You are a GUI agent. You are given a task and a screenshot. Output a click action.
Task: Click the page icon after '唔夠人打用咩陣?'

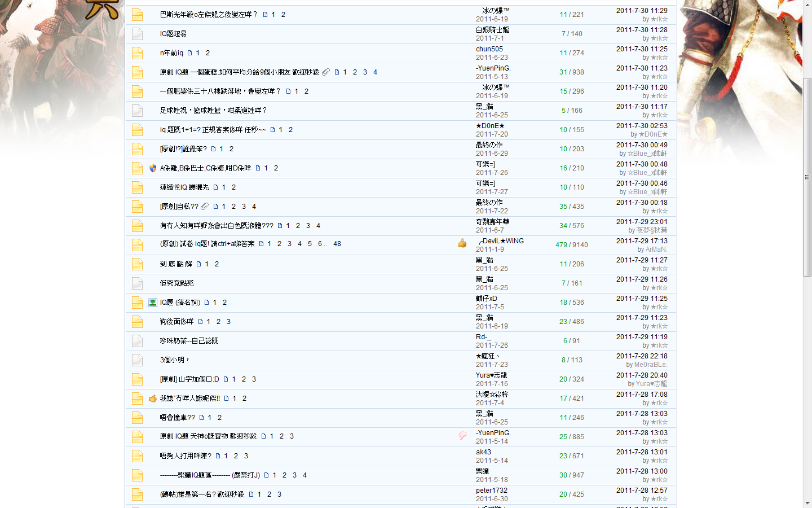point(218,456)
